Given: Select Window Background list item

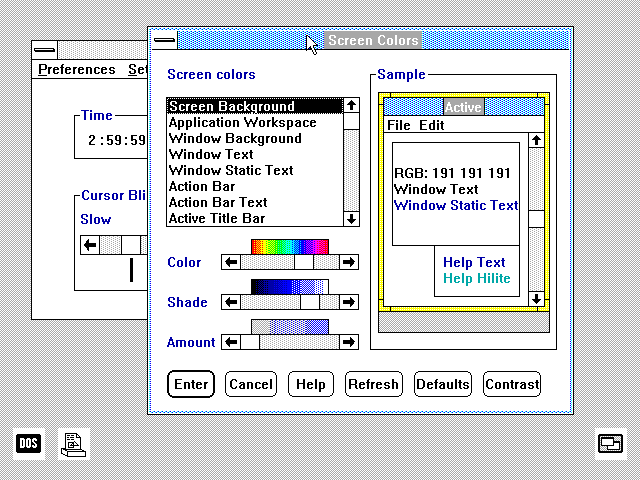Looking at the screenshot, I should [x=255, y=138].
